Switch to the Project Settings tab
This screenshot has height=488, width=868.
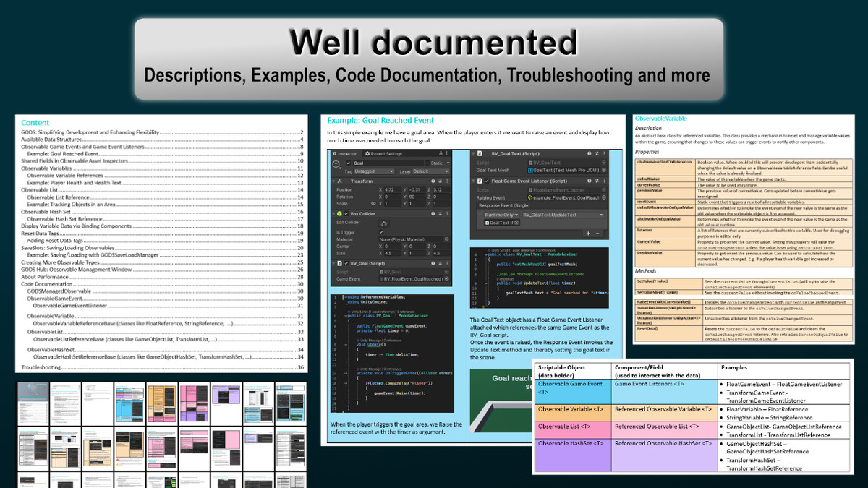point(383,153)
